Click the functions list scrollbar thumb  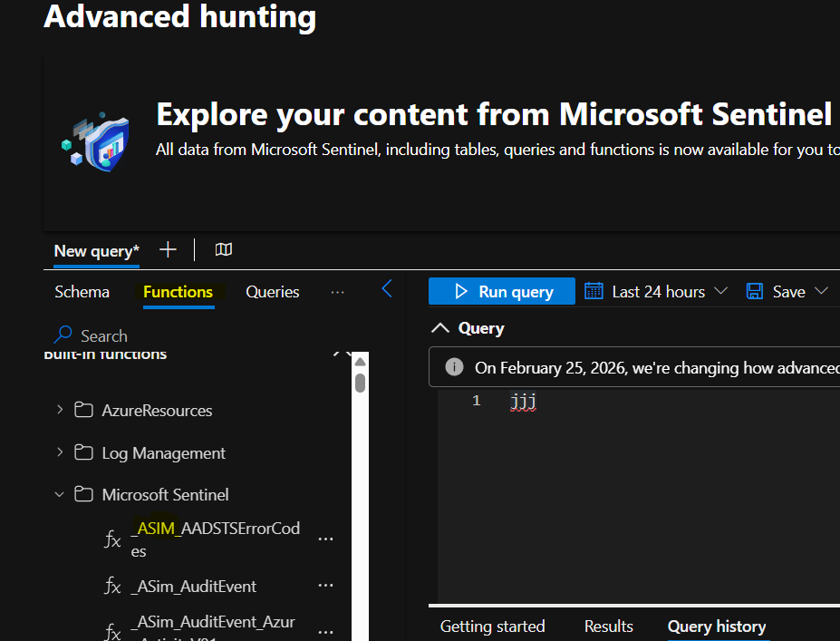(x=360, y=383)
